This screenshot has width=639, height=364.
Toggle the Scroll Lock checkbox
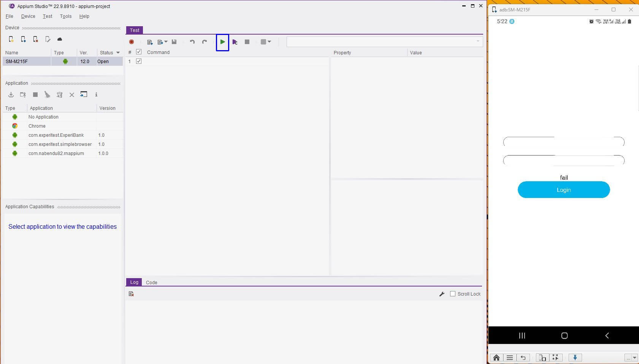(452, 294)
